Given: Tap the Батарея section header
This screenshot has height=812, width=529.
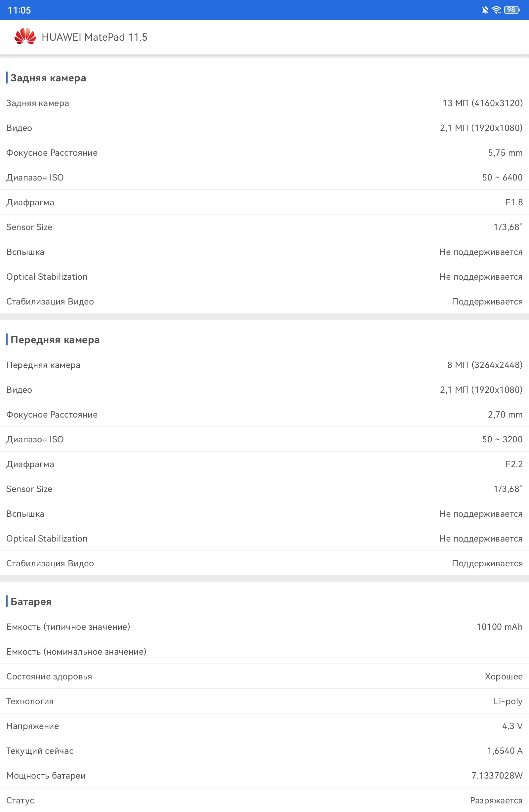Looking at the screenshot, I should click(x=31, y=601).
